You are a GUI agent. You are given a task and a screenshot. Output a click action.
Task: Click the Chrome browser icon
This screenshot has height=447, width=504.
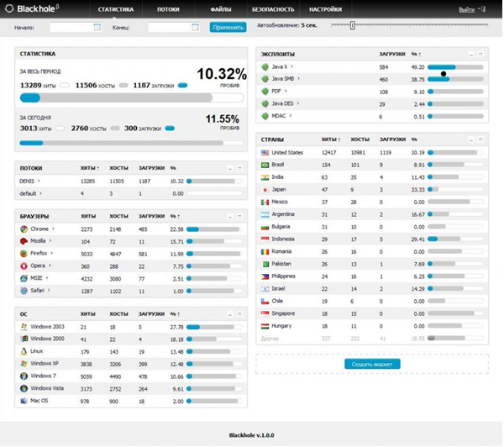pyautogui.click(x=24, y=229)
